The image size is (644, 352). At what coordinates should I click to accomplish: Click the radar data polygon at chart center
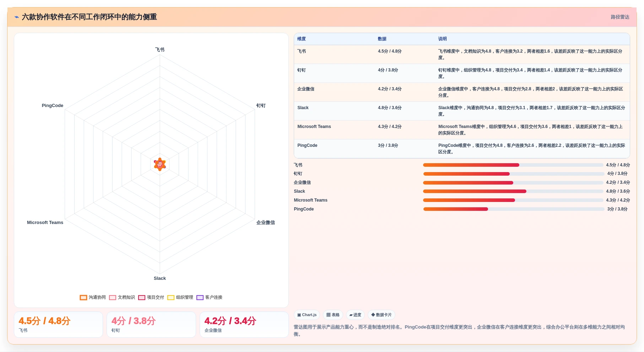click(x=160, y=164)
